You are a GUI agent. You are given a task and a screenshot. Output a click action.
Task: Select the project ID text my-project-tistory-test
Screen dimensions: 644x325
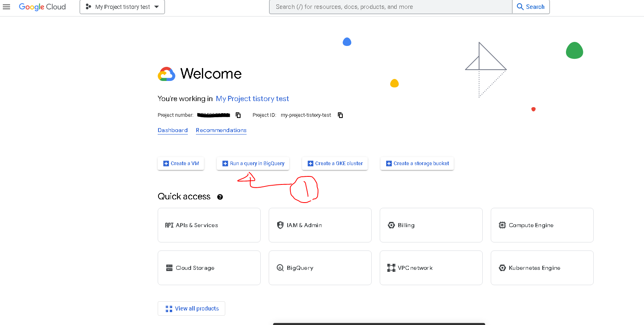tap(306, 115)
